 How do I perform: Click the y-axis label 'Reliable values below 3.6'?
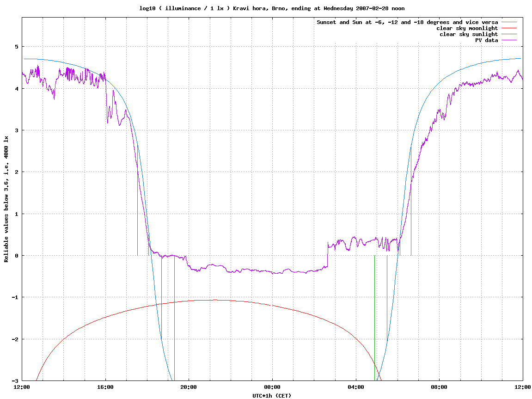pyautogui.click(x=6, y=199)
